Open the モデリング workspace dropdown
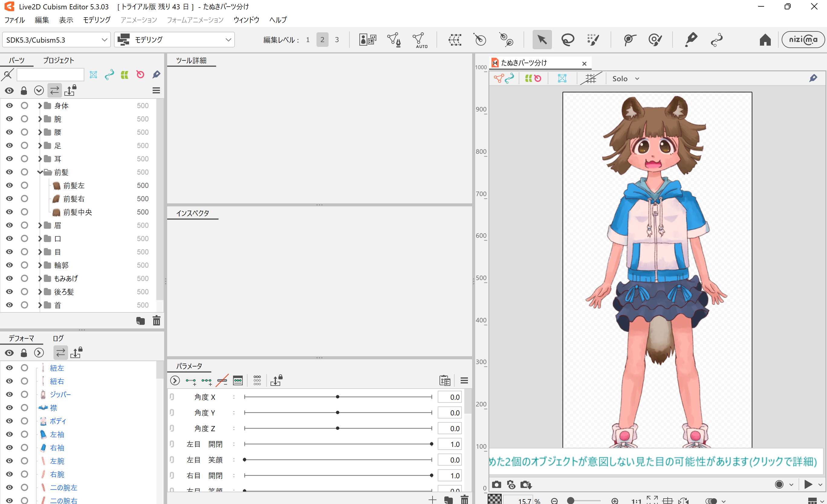Viewport: 827px width, 504px height. pos(174,40)
